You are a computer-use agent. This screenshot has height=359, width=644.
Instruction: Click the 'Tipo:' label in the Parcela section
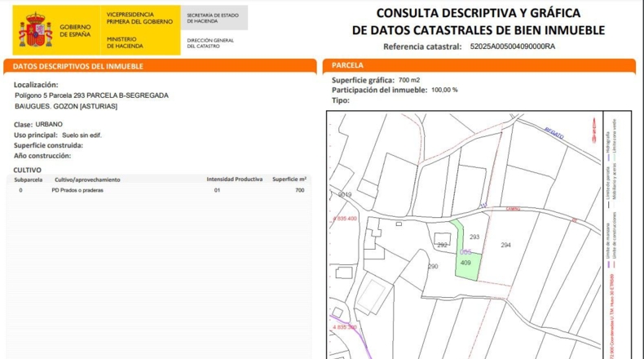(341, 100)
